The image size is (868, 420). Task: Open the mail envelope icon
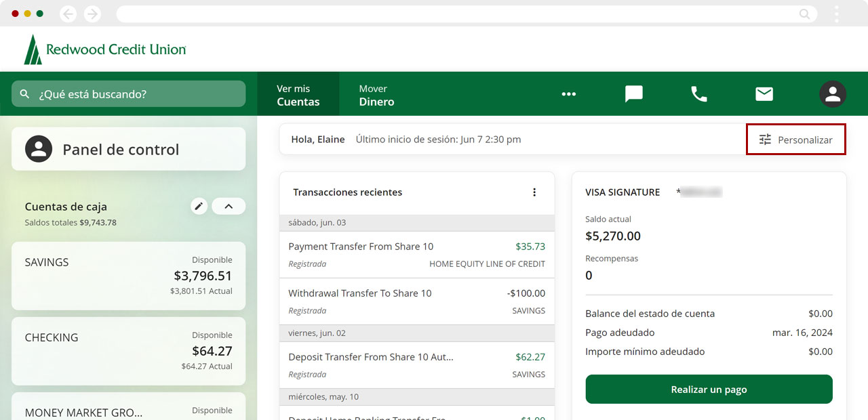pyautogui.click(x=764, y=94)
